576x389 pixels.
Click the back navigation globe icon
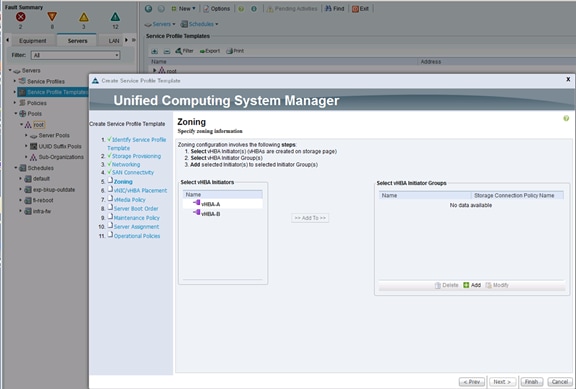[148, 8]
